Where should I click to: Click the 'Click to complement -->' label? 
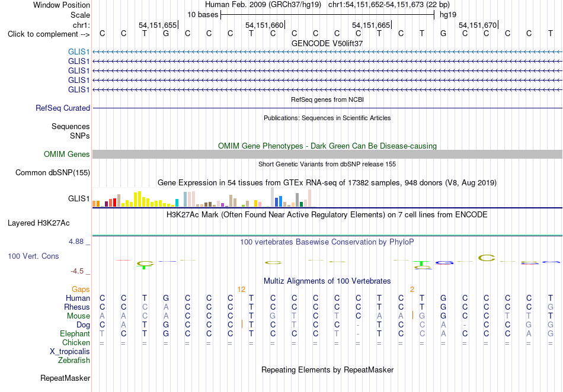(x=49, y=34)
